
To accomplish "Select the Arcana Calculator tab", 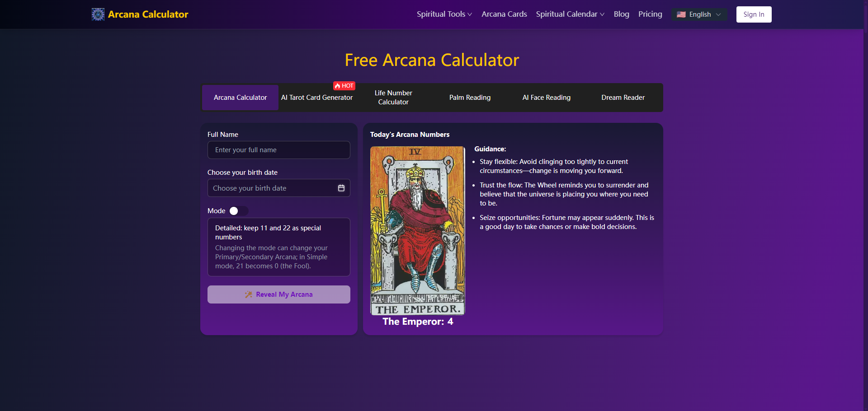I will pyautogui.click(x=241, y=98).
